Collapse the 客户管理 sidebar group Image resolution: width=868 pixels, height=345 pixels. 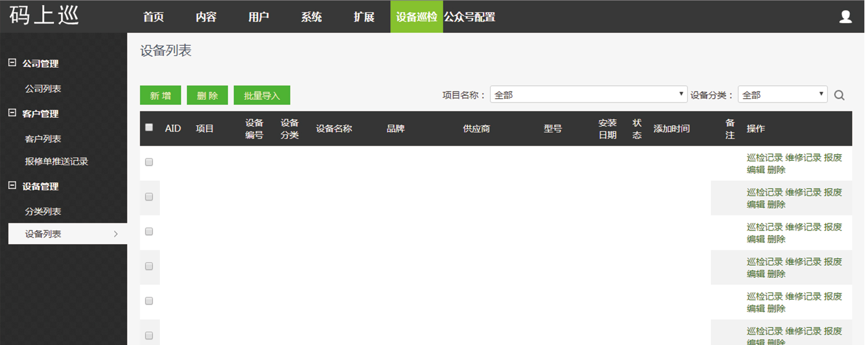13,113
